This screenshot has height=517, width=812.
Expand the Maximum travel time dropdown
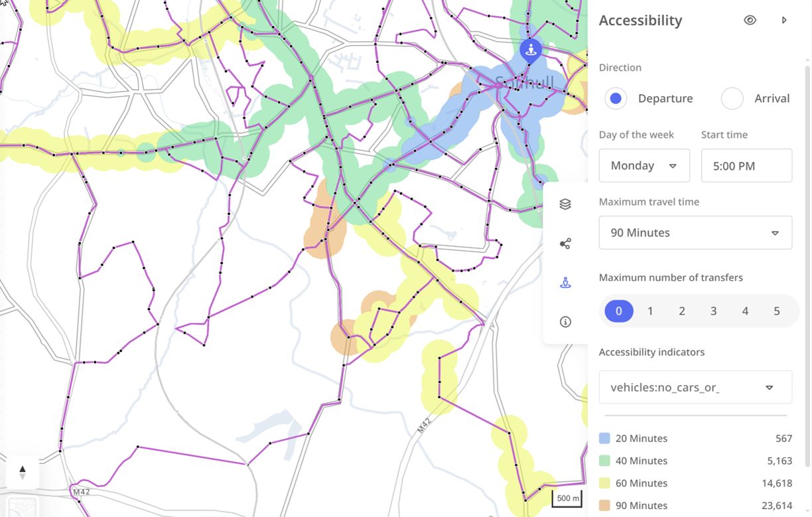[x=695, y=232]
